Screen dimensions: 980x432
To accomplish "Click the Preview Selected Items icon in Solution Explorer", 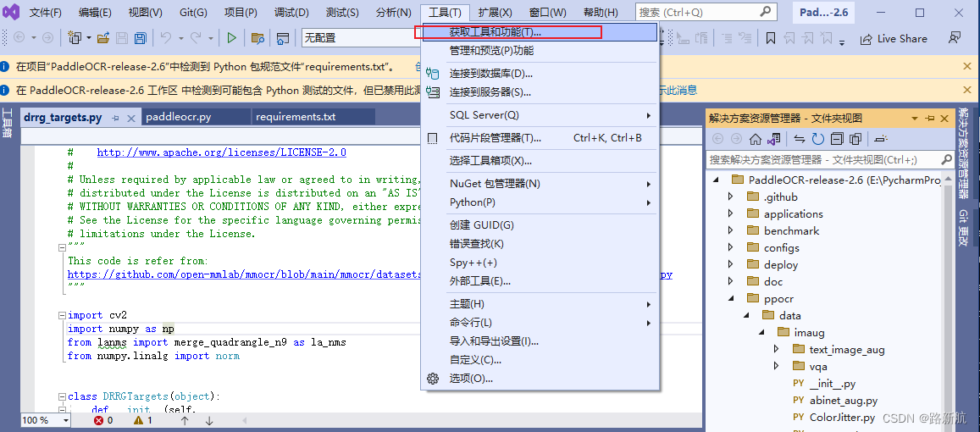I will (881, 139).
